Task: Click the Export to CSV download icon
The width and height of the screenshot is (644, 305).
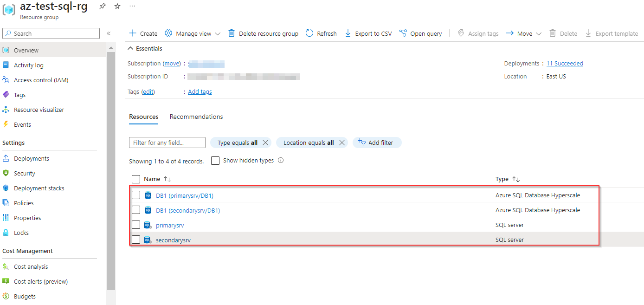Action: pos(348,33)
